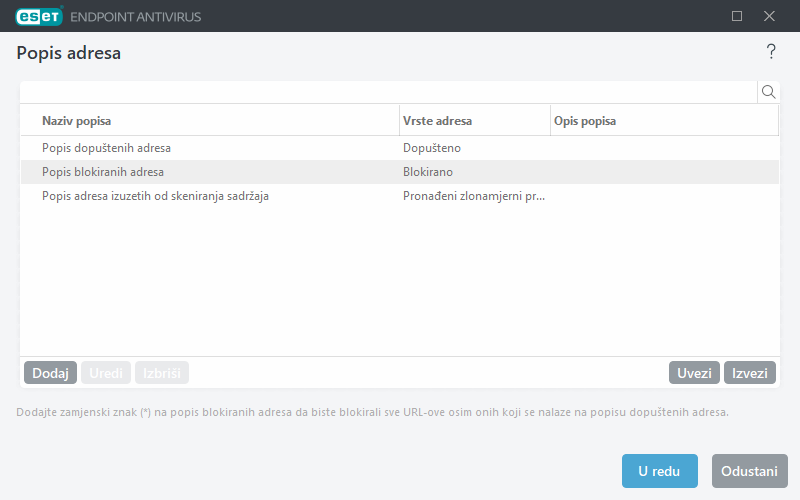
Task: Click the magnifying glass search icon
Action: tap(769, 92)
